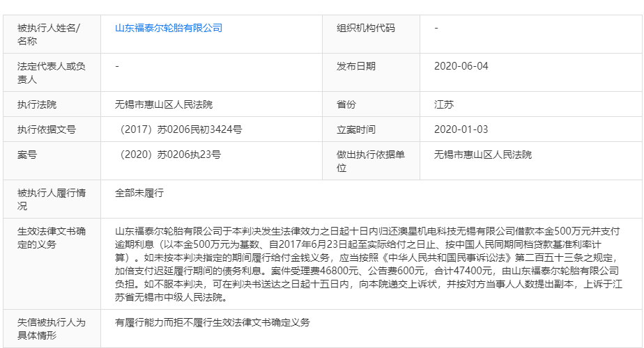Viewport: 644px width, 348px height.
Task: Click the 做出执行依据单位 label
Action: click(x=371, y=161)
